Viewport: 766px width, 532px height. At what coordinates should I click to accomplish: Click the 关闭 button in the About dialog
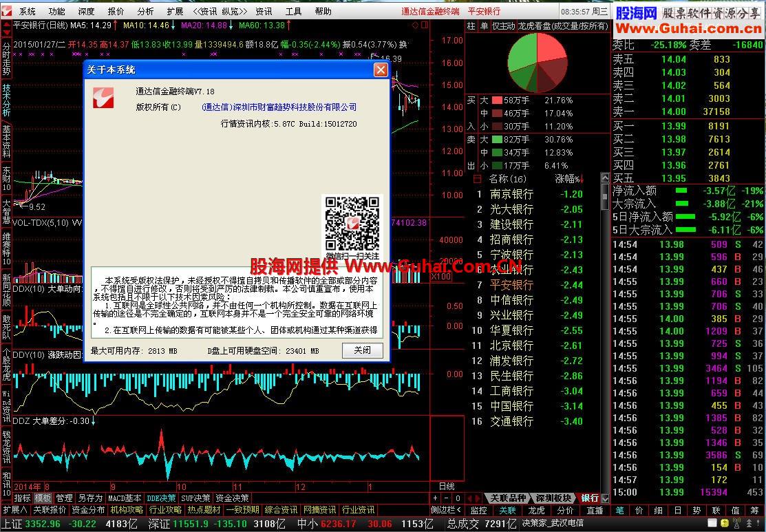[362, 350]
